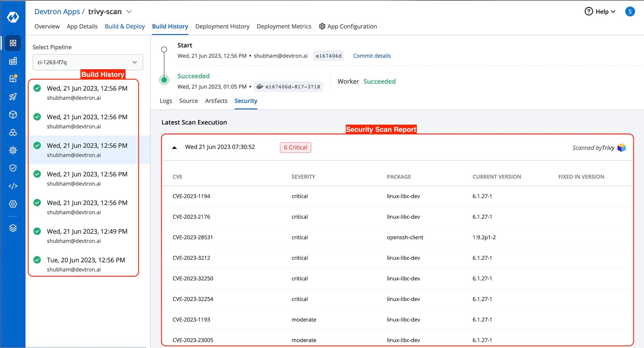Switch to the Source sub-tab

tap(189, 101)
